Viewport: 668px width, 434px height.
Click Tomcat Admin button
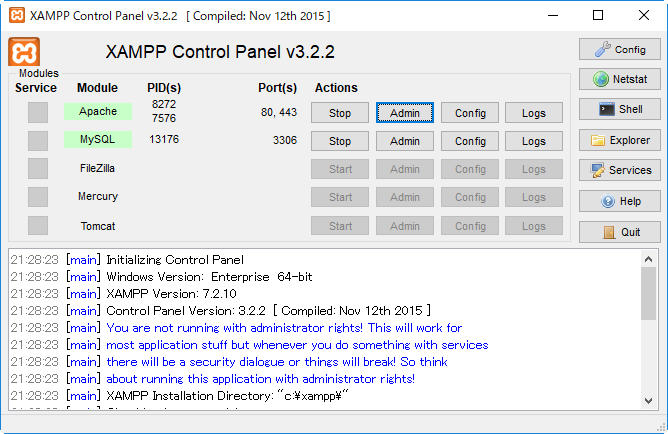405,226
